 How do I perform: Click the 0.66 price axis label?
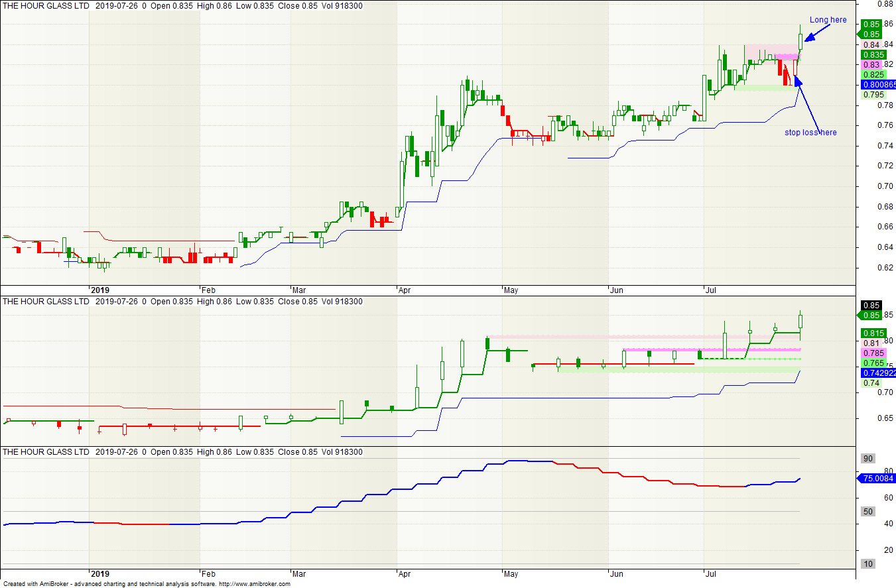coord(885,227)
